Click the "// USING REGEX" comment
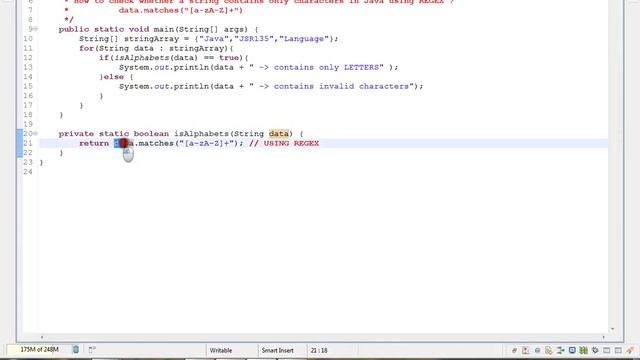640x360 pixels. pos(284,143)
